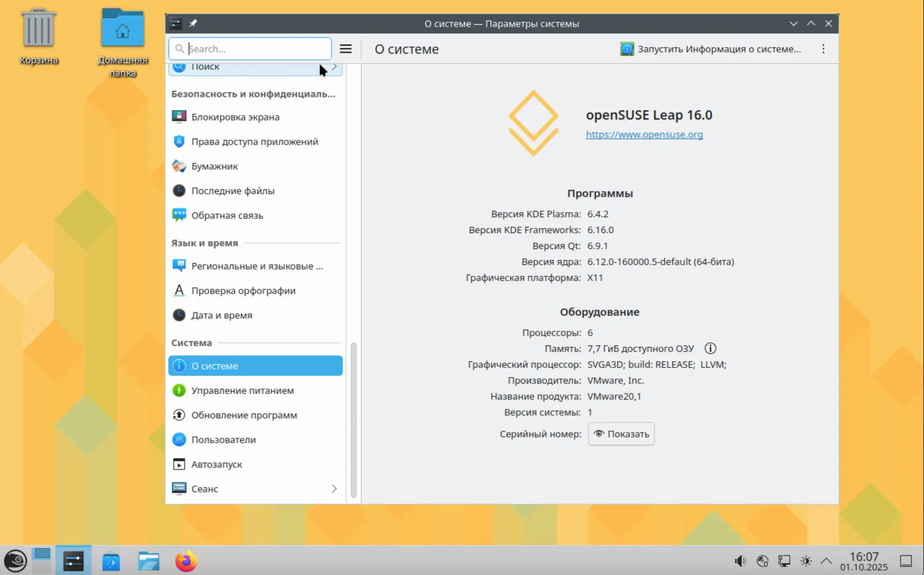Click the graphics platform value X11
Viewport: 924px width, 575px height.
click(x=595, y=278)
